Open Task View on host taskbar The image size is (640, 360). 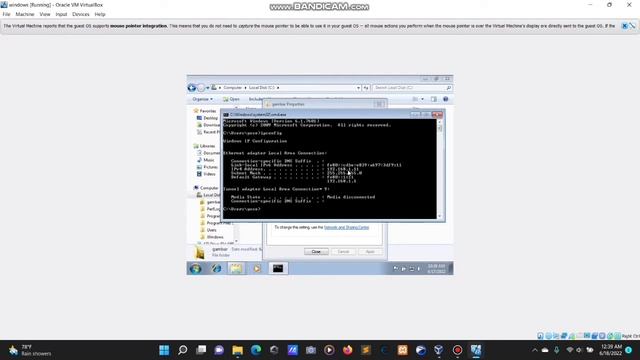point(201,350)
